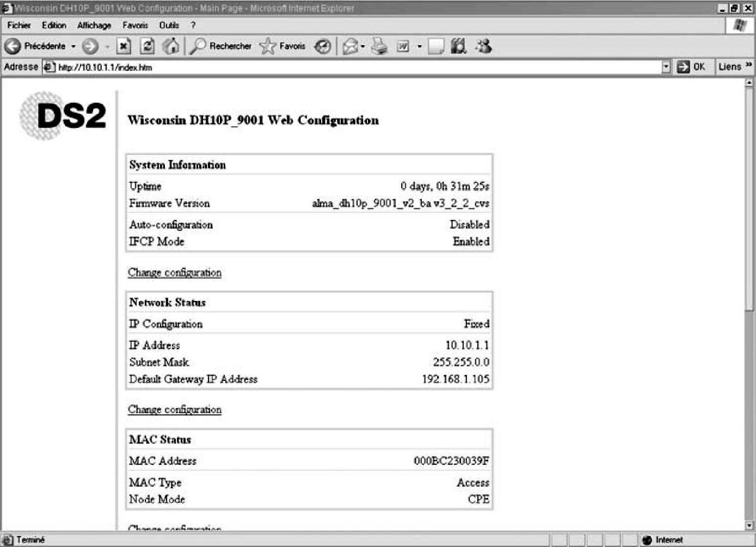This screenshot has width=756, height=547.
Task: Click the page icon in the address bar
Action: point(49,67)
